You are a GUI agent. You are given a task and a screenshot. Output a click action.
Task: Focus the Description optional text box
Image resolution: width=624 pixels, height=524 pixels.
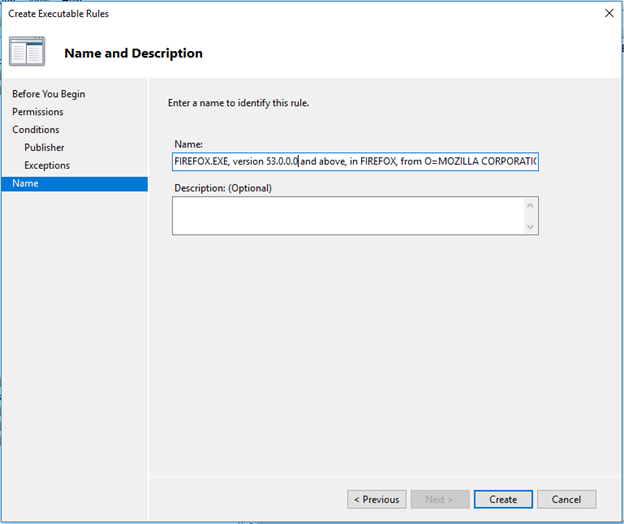click(347, 215)
